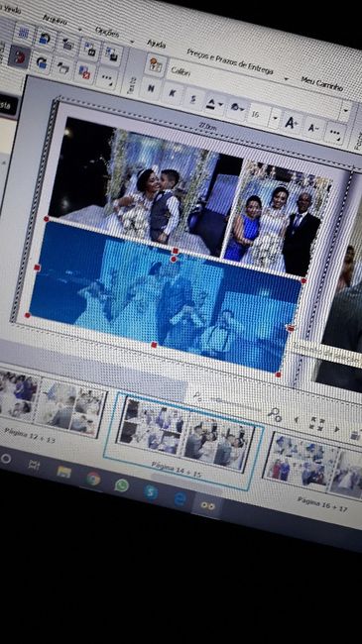Click the bottom-center resize handle of selection
Image resolution: width=362 pixels, height=644 pixels.
(154, 345)
